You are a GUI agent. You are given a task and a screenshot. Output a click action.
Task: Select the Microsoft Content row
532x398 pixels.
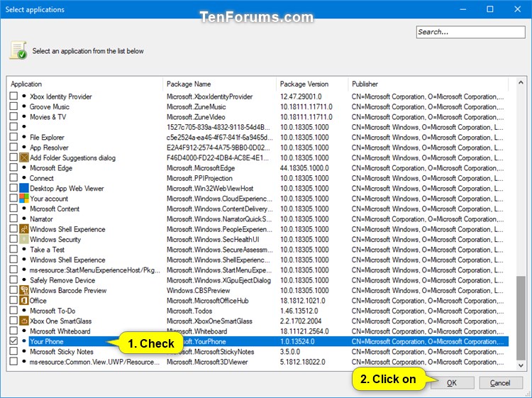coord(258,209)
